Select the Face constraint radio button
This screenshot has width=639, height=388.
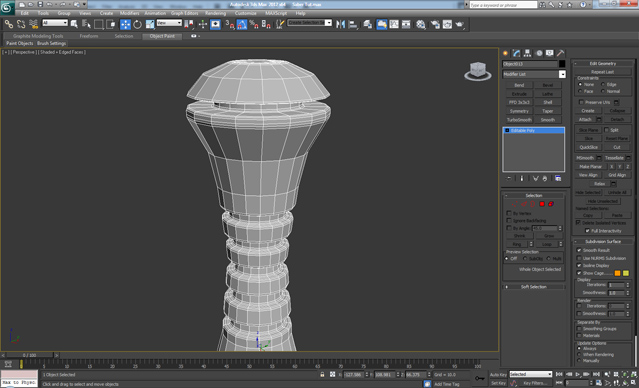(x=580, y=91)
